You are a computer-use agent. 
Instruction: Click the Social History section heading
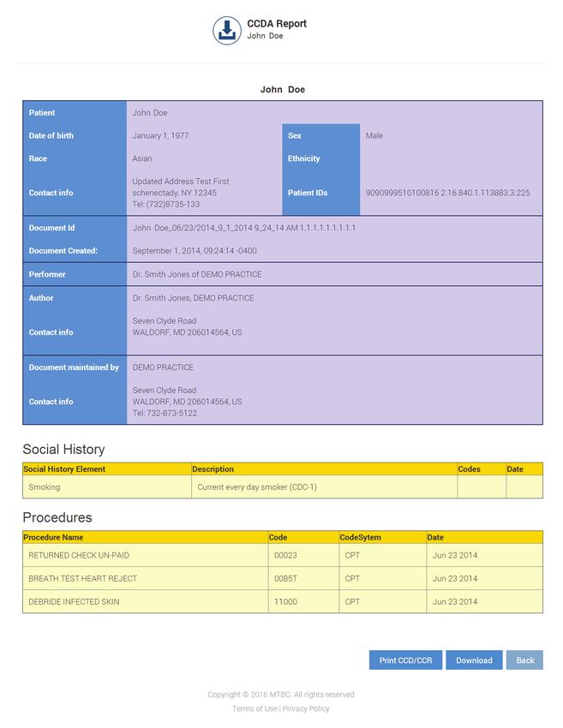coord(63,449)
